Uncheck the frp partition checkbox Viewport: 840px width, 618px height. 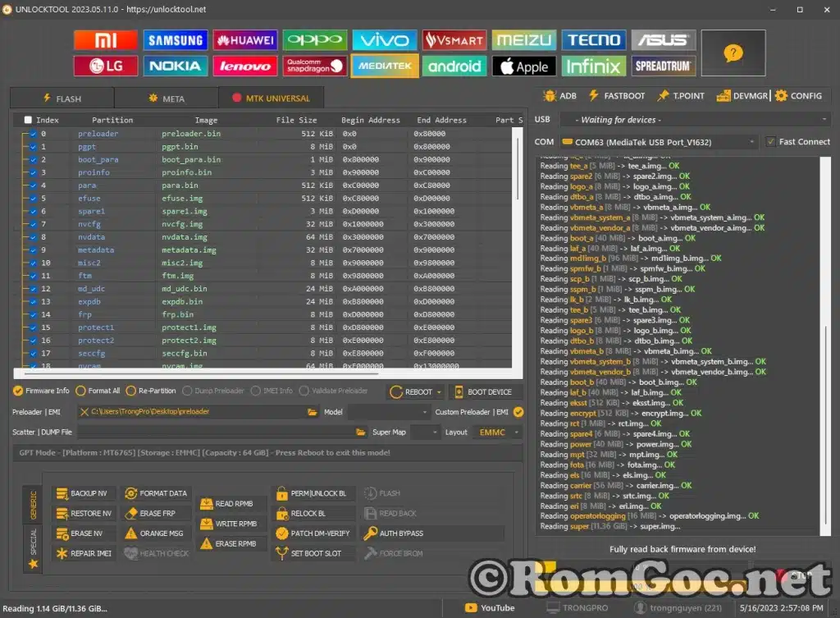pos(33,314)
